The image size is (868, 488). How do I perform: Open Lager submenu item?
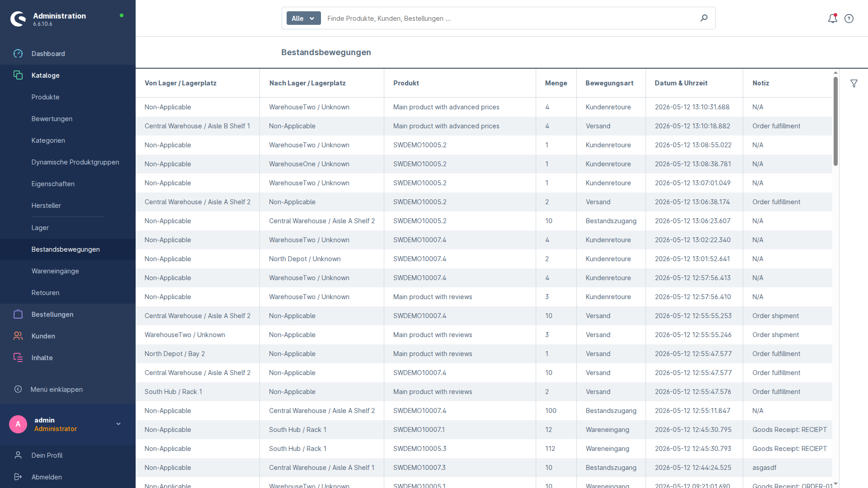pyautogui.click(x=40, y=228)
